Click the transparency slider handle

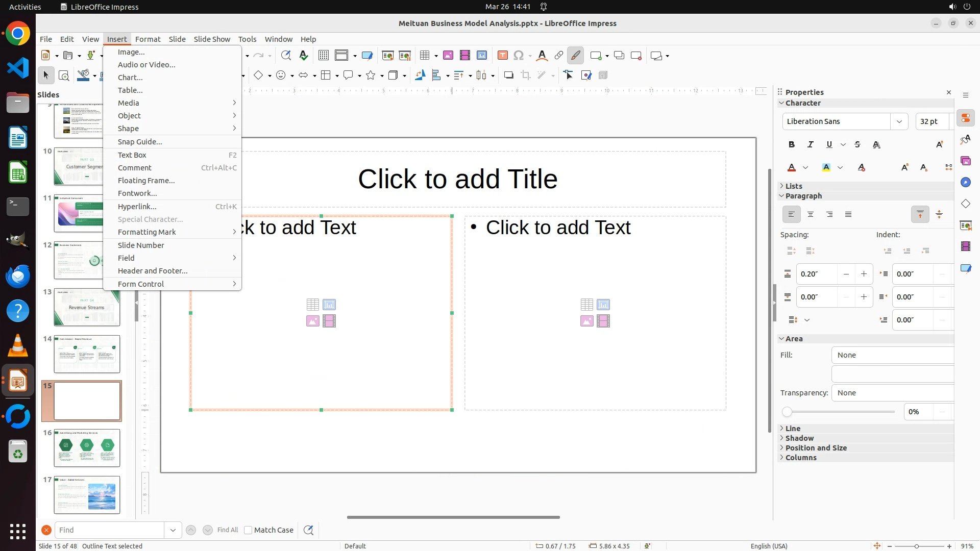[x=787, y=412]
